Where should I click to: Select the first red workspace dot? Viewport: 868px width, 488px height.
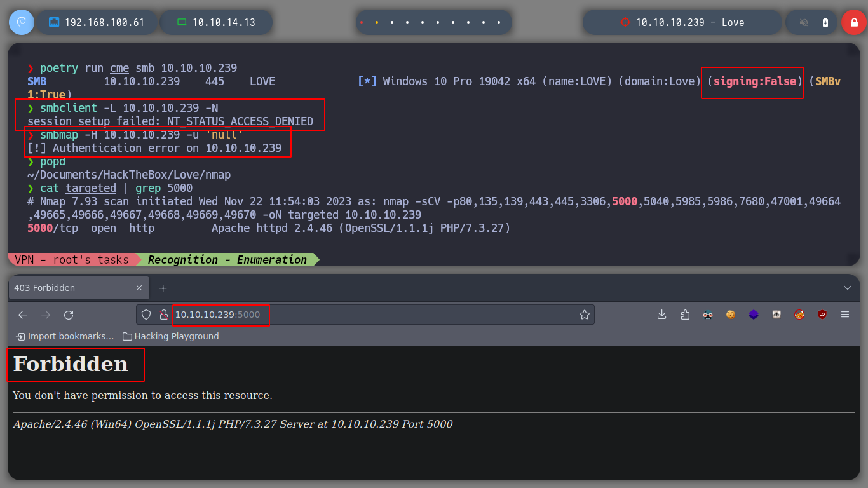click(362, 22)
